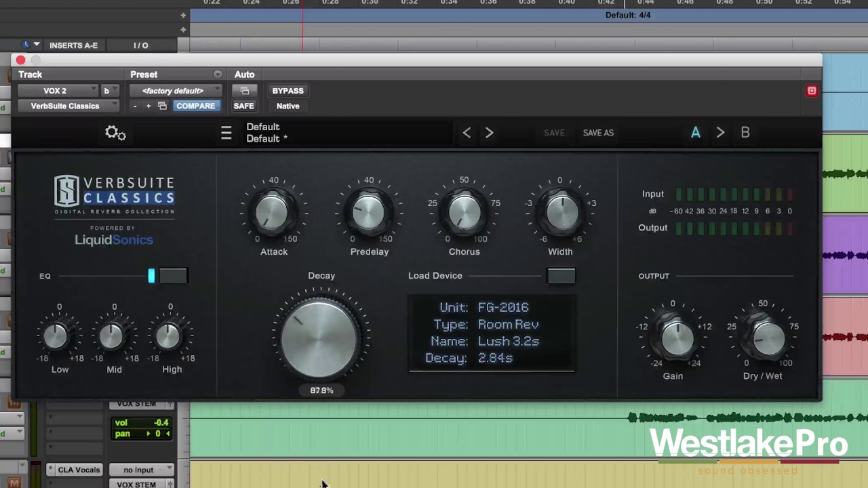This screenshot has width=868, height=488.
Task: Open the VerbSuite Classics plugin selector
Action: 68,106
